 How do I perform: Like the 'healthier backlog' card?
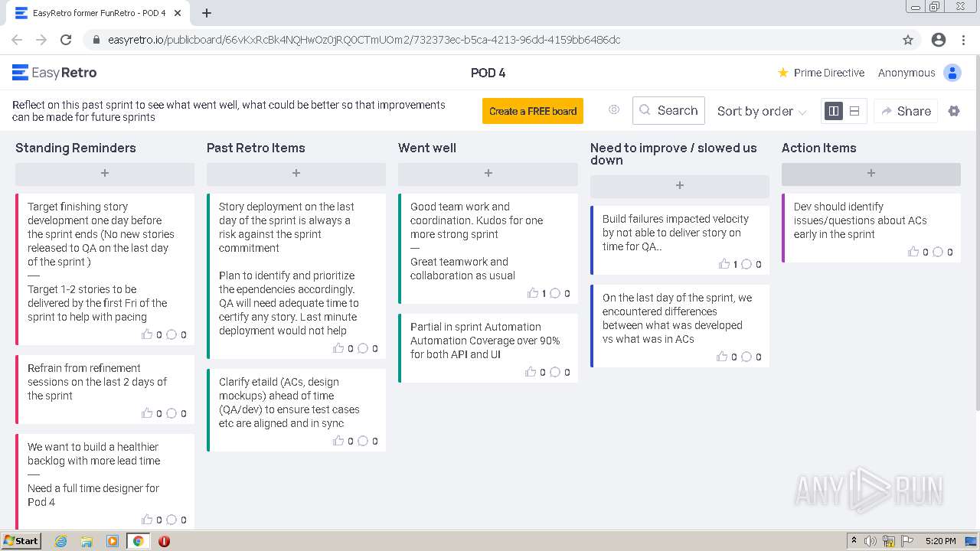[147, 520]
